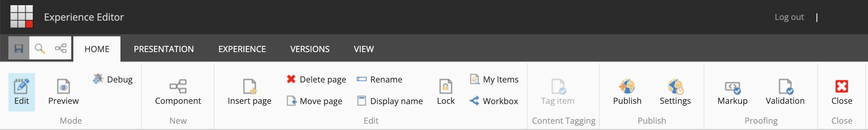
Task: Click the Save floppy disk icon
Action: tap(19, 48)
